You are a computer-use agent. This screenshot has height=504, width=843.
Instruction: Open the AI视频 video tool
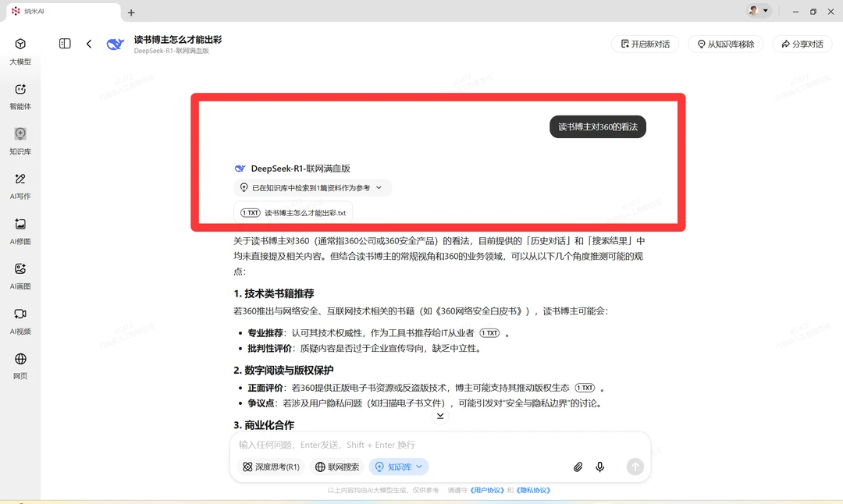pos(20,321)
